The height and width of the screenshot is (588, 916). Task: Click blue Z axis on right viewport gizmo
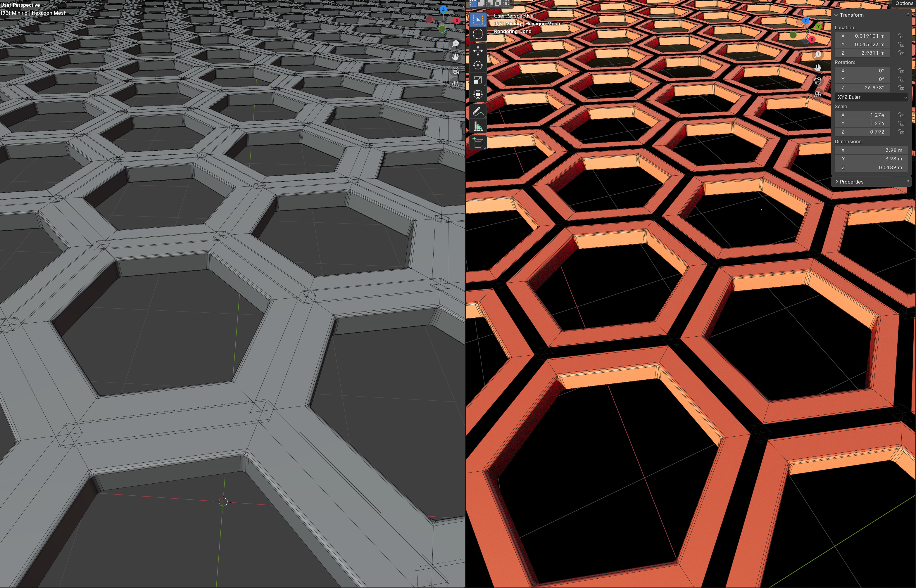[x=805, y=21]
